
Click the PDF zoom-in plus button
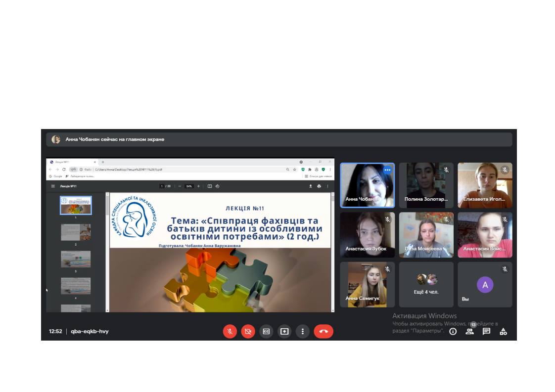coord(199,186)
